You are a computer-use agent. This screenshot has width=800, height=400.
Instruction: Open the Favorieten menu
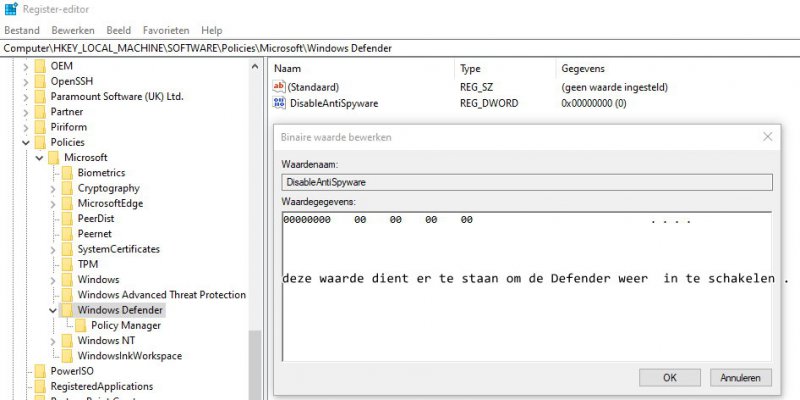tap(166, 30)
